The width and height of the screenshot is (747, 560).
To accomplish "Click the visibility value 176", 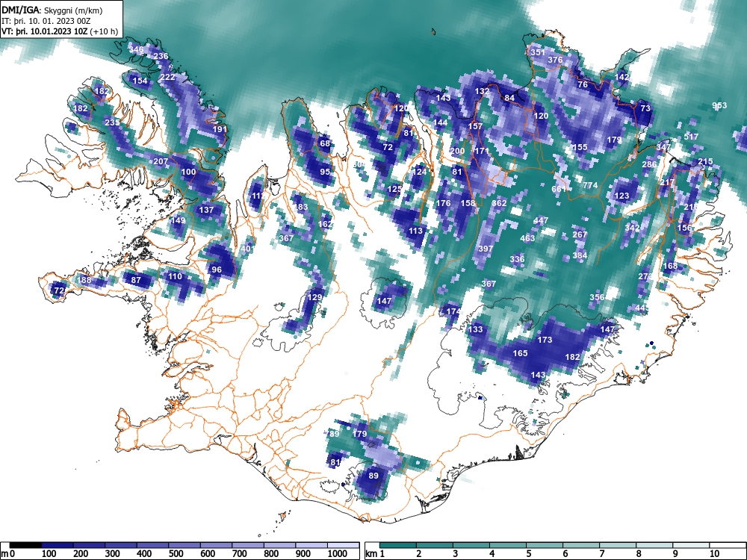I will [444, 203].
